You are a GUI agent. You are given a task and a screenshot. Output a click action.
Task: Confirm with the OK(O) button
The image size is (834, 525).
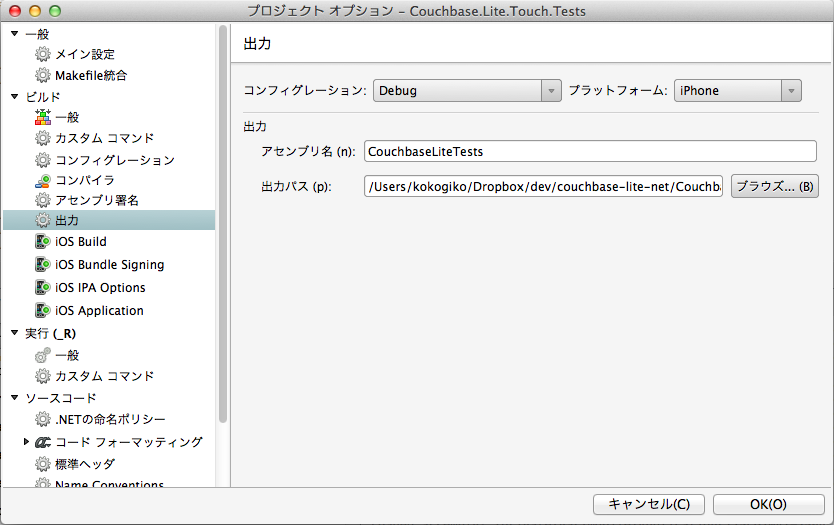pos(769,504)
